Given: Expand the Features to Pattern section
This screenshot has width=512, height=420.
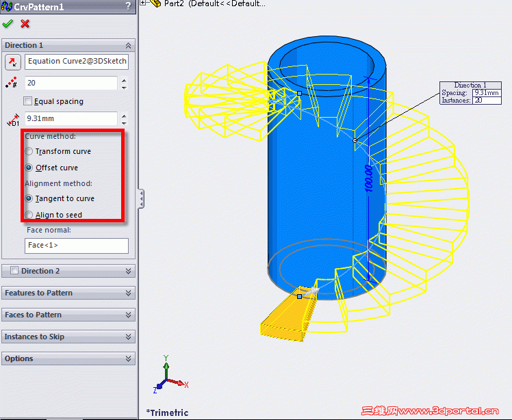Looking at the screenshot, I should pos(128,293).
